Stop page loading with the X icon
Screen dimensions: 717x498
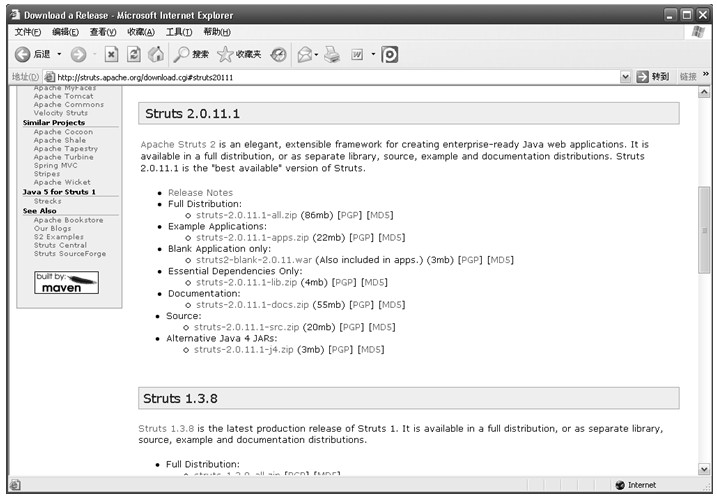click(111, 54)
